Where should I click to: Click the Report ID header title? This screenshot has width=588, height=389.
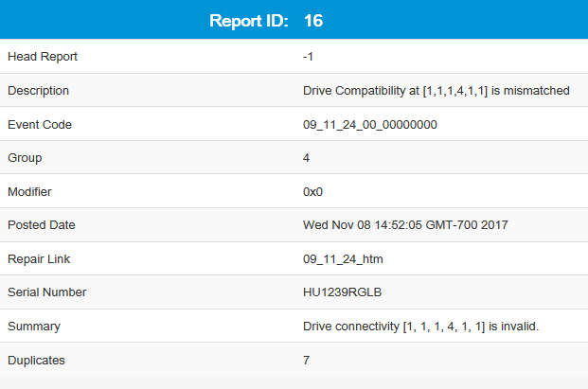click(247, 20)
